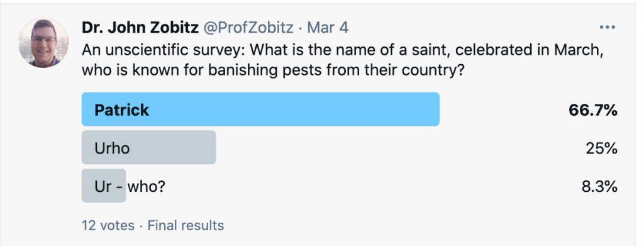
Task: Click the survey question tweet text
Action: point(343,60)
